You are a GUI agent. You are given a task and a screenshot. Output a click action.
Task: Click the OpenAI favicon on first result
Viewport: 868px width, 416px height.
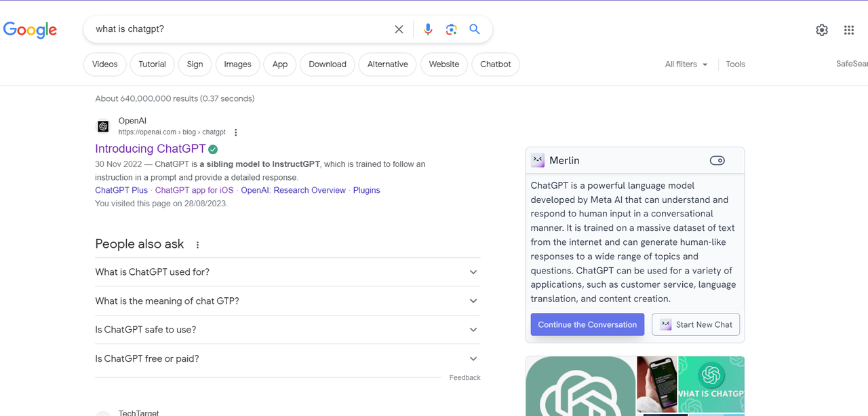click(103, 126)
